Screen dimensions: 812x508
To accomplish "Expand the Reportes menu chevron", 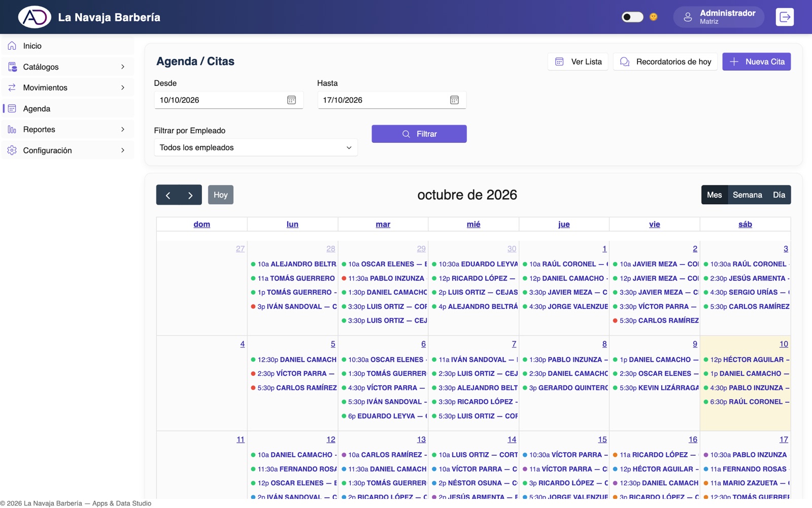I will click(123, 129).
